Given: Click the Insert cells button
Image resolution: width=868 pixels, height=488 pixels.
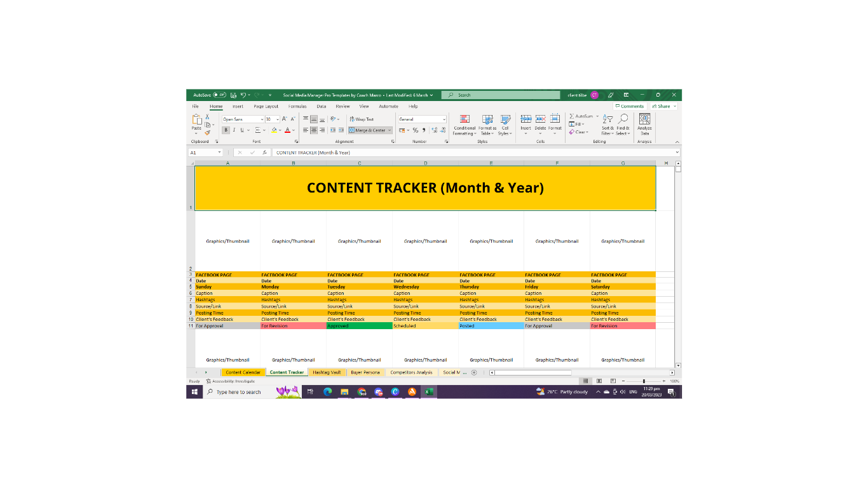Looking at the screenshot, I should pos(526,125).
